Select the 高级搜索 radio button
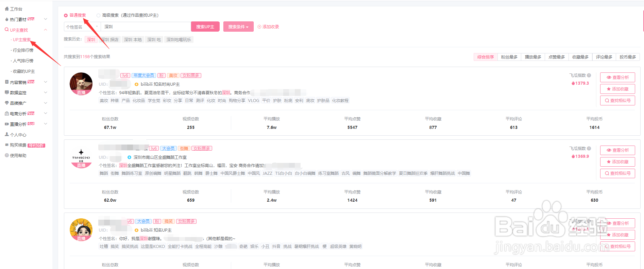The height and width of the screenshot is (269, 644). pyautogui.click(x=98, y=15)
